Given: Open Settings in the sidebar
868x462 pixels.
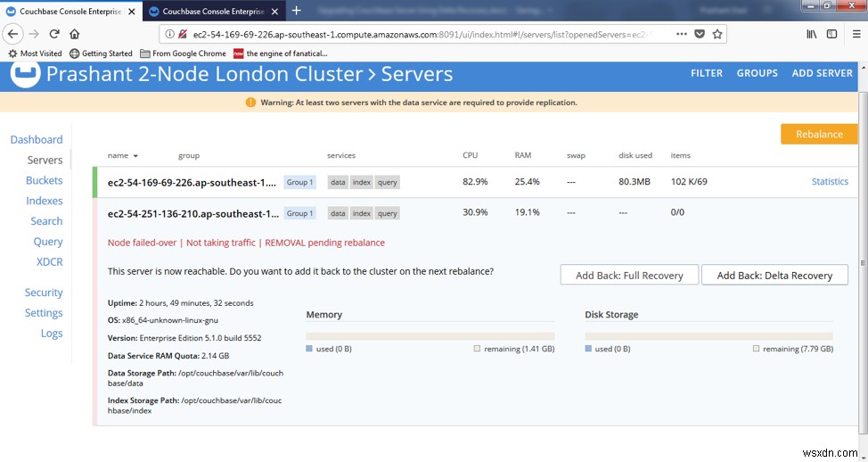Looking at the screenshot, I should [43, 313].
